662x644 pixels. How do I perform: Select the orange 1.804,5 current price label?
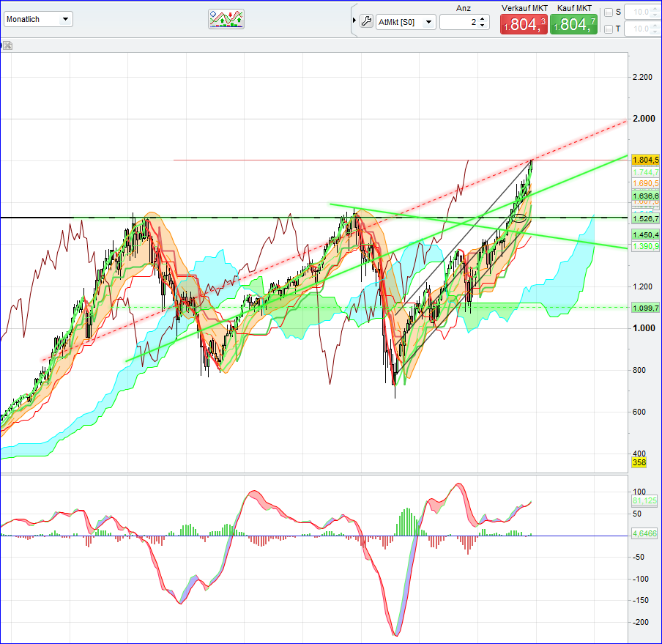pos(646,160)
